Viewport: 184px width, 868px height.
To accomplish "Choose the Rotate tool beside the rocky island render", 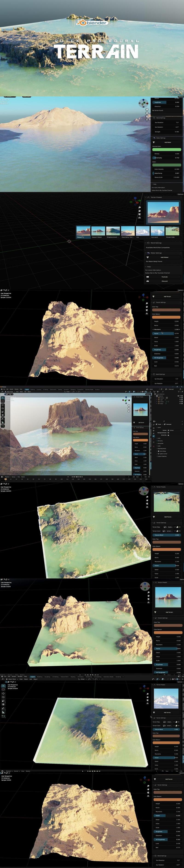I will click(2, 408).
